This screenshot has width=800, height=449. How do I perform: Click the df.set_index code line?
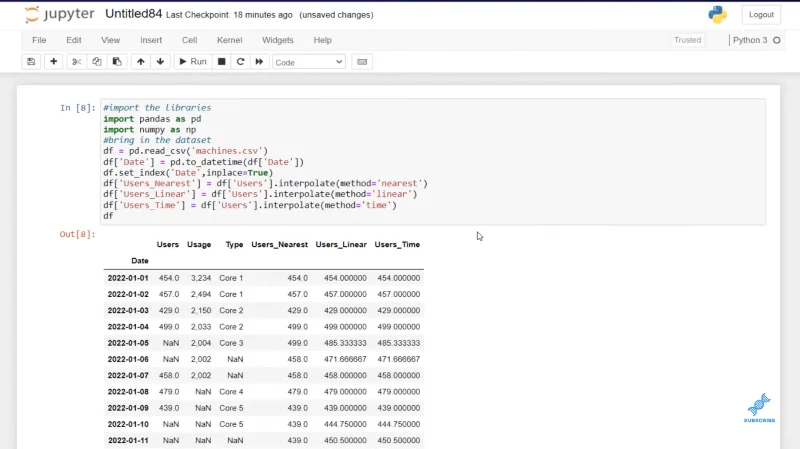pyautogui.click(x=188, y=172)
